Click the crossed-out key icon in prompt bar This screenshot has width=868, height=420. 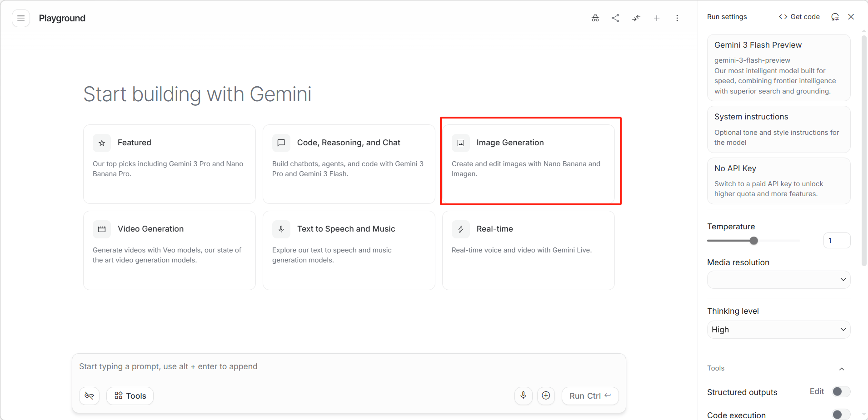[x=90, y=396]
